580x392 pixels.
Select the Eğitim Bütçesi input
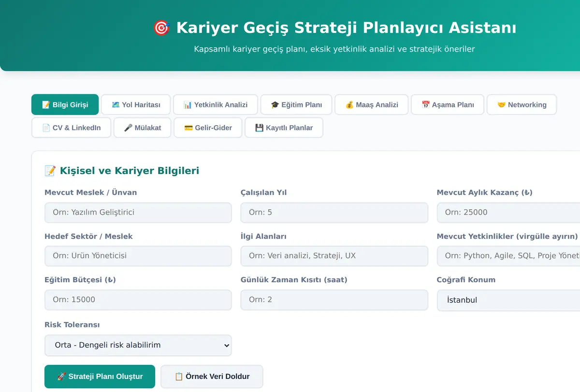138,300
